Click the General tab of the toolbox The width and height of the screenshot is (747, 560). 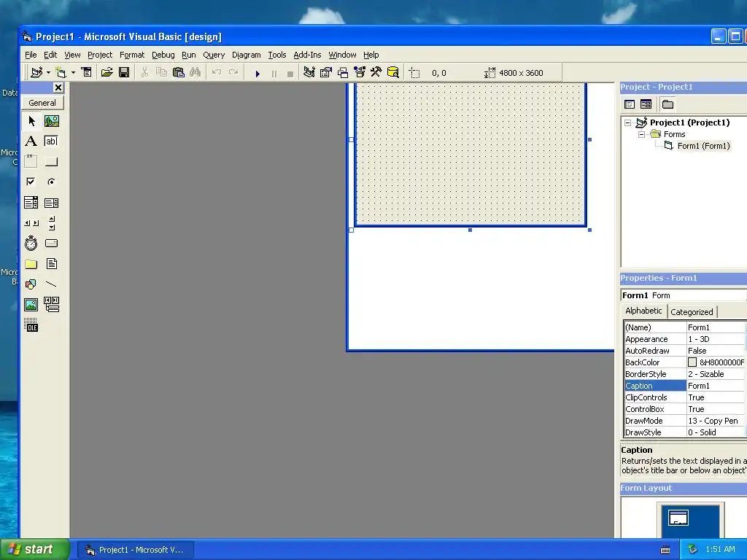click(42, 103)
